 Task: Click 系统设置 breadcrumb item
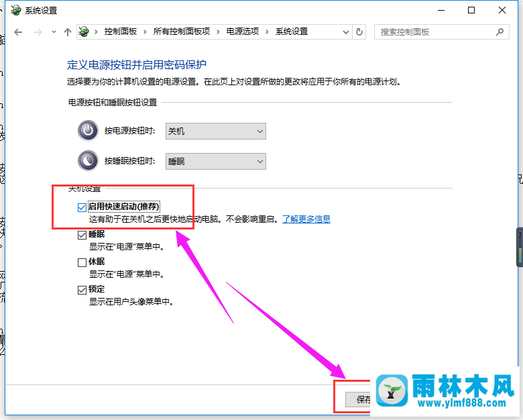click(x=292, y=32)
